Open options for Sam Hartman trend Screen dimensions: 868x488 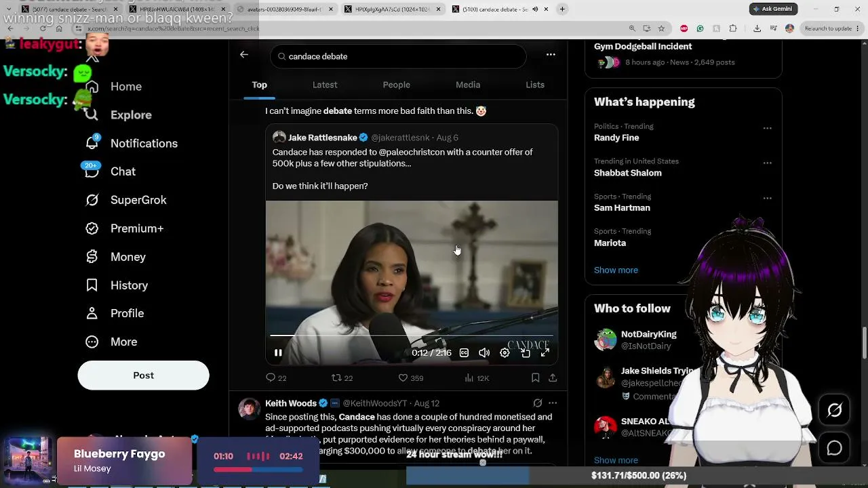[x=767, y=198]
